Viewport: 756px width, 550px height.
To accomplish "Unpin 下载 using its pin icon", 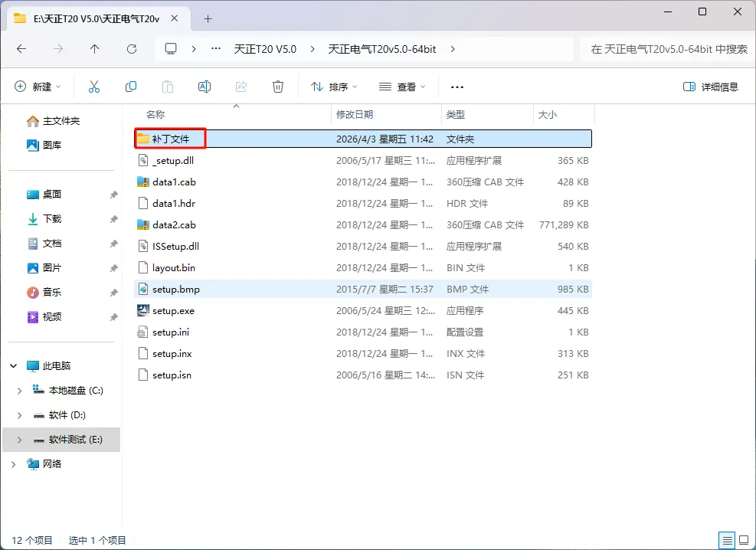I will click(113, 219).
